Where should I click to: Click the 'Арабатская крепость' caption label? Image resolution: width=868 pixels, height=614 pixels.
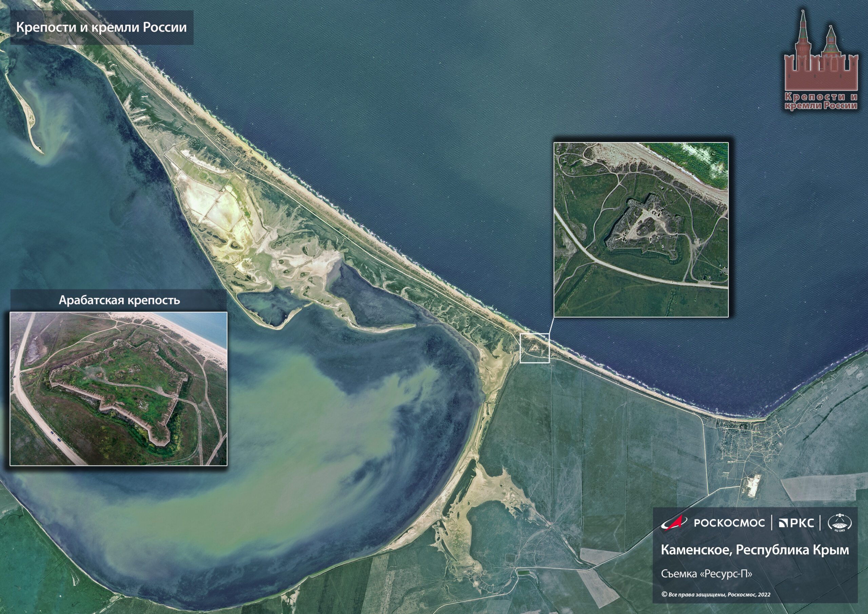click(x=119, y=300)
